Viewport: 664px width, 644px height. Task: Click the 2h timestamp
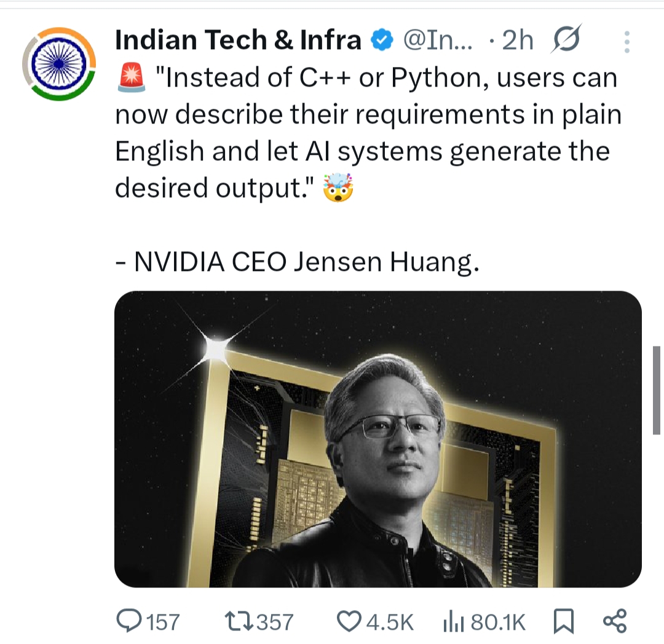(x=517, y=41)
